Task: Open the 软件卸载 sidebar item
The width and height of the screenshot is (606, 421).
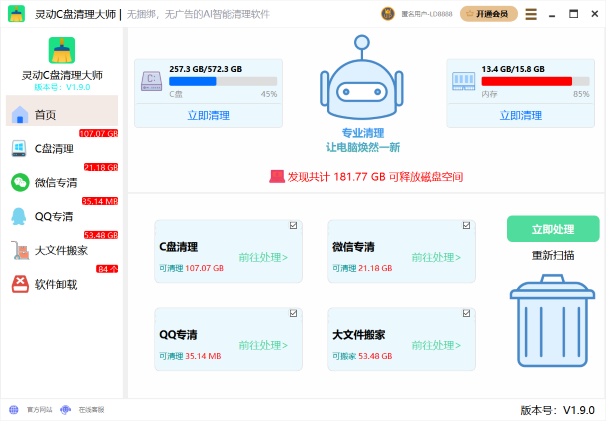Action: pos(62,284)
